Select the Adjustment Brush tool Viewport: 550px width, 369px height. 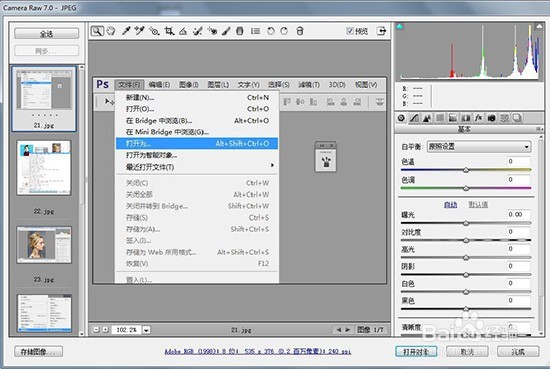pos(226,31)
